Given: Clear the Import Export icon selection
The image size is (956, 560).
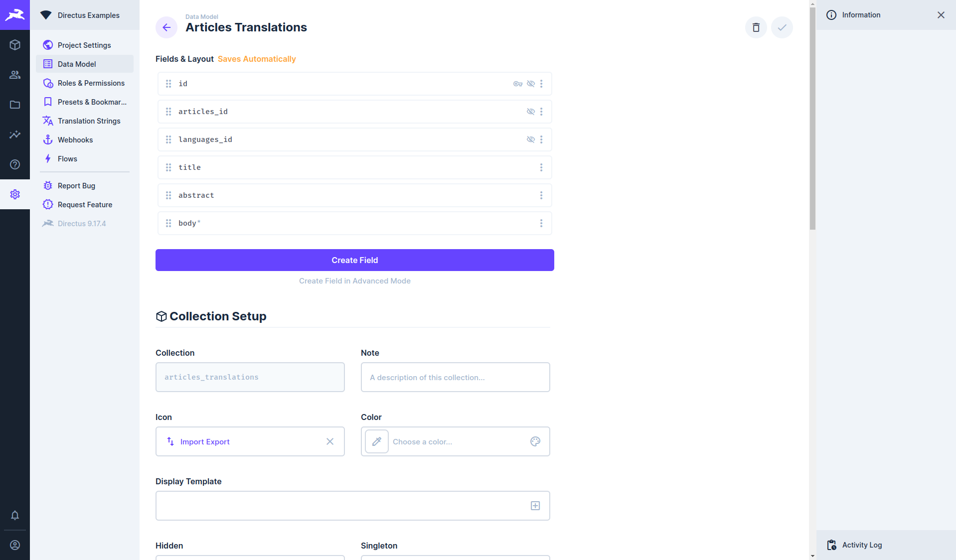Looking at the screenshot, I should (x=330, y=441).
